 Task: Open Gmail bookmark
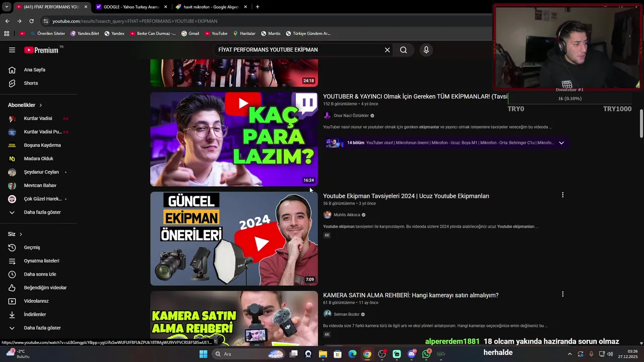pyautogui.click(x=190, y=34)
